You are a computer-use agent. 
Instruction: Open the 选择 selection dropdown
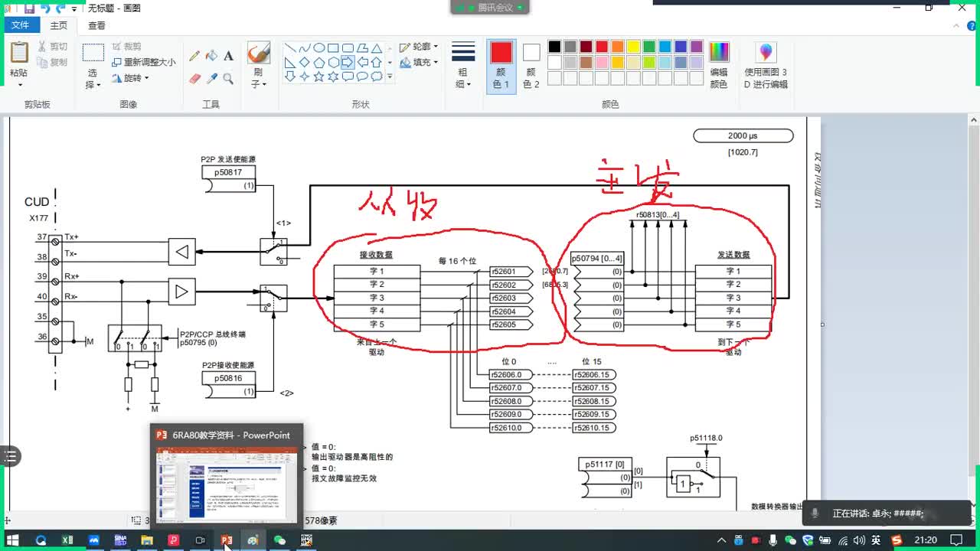coord(92,79)
